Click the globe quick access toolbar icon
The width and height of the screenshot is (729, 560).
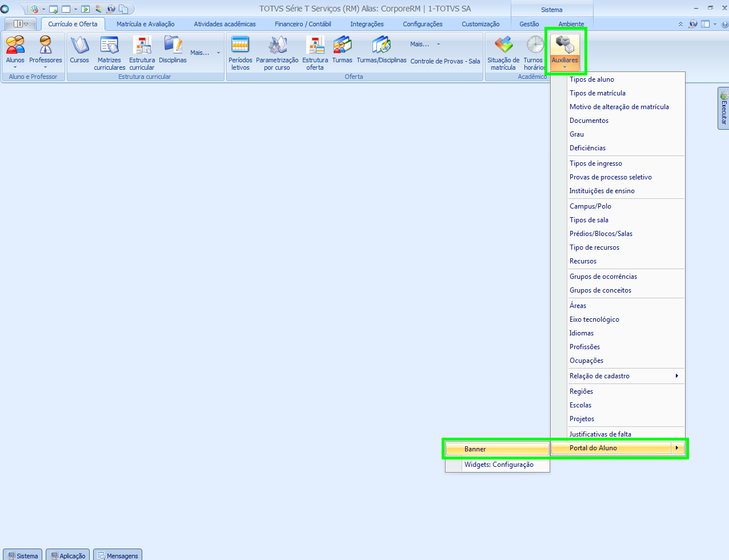111,9
